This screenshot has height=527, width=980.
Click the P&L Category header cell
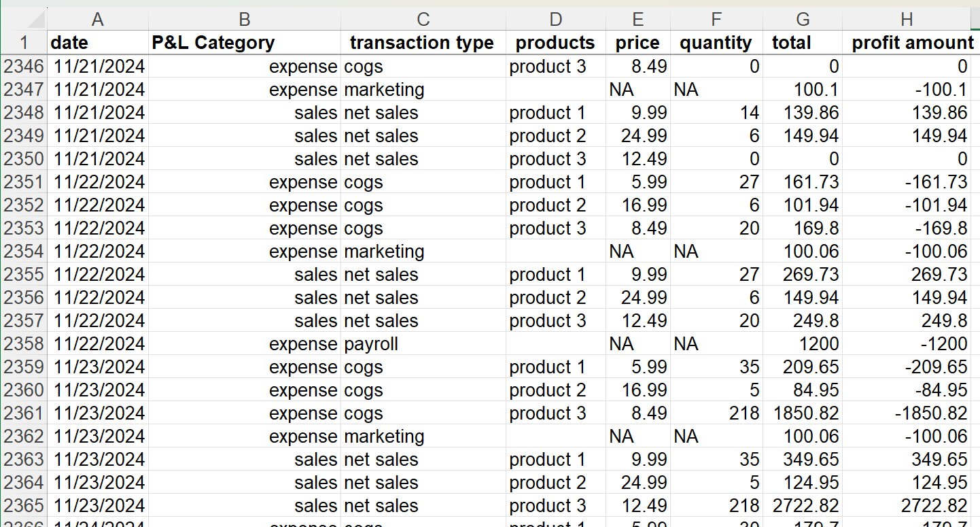(x=243, y=42)
